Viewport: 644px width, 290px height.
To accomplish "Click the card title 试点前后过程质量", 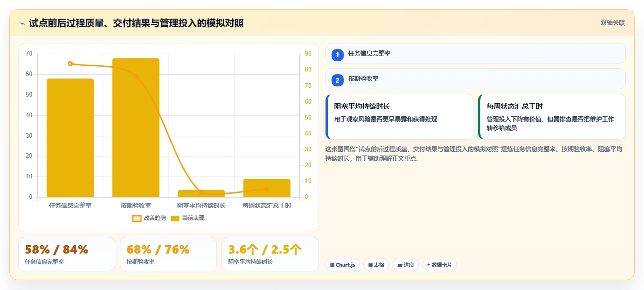I will click(x=136, y=23).
